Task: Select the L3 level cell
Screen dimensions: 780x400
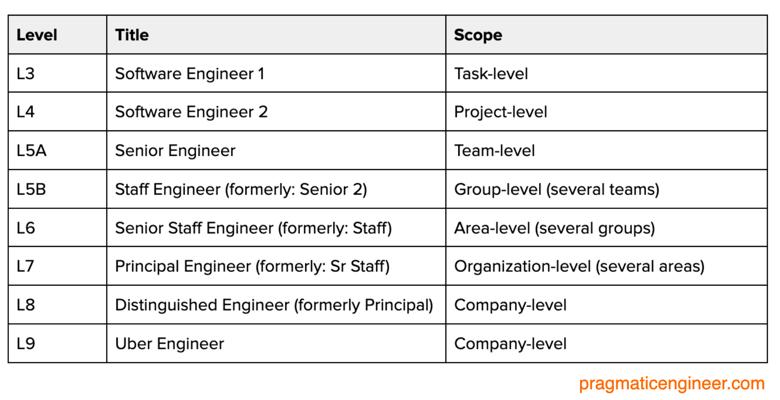Action: [26, 74]
